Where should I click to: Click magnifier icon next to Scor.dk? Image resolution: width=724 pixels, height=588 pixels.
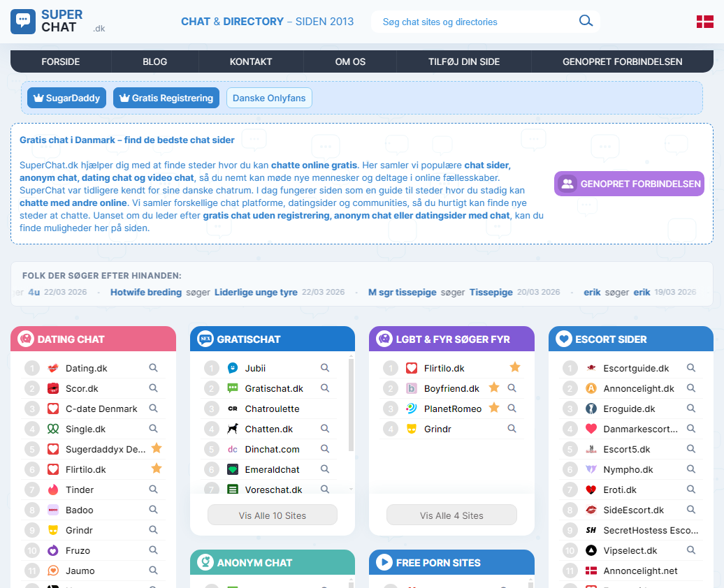(153, 388)
